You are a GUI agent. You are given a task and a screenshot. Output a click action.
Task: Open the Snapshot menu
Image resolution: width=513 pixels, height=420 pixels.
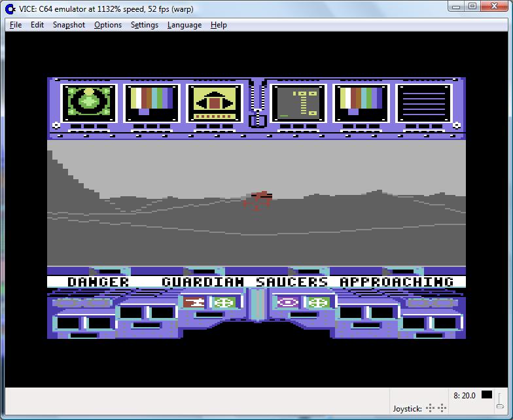[69, 25]
